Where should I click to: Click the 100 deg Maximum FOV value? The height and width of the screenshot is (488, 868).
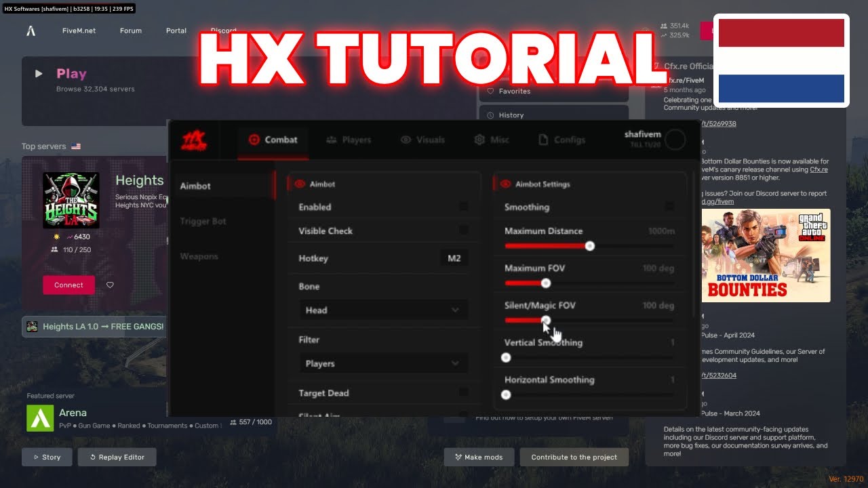coord(658,268)
